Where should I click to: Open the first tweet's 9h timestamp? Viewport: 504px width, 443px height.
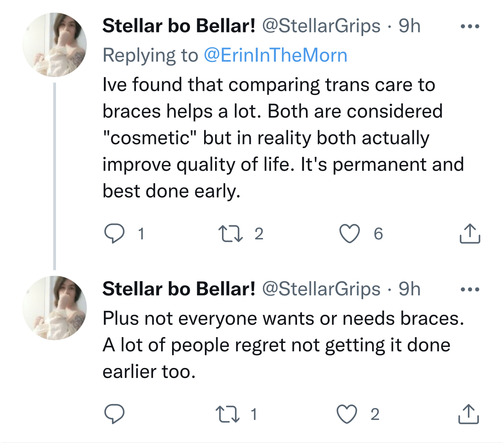409,26
